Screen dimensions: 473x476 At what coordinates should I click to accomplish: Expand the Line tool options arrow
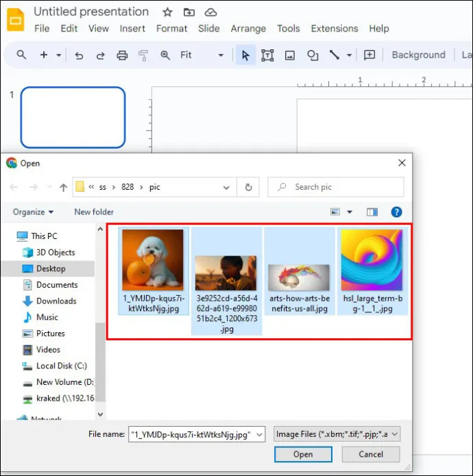click(349, 55)
